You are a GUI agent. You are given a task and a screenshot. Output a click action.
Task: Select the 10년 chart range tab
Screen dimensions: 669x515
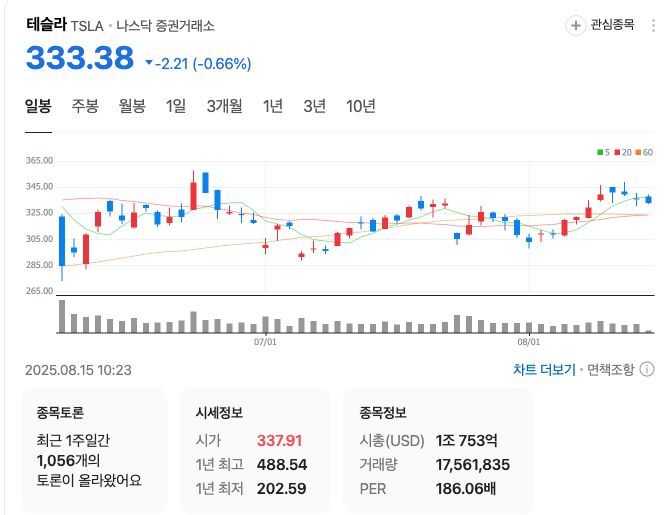(x=361, y=106)
